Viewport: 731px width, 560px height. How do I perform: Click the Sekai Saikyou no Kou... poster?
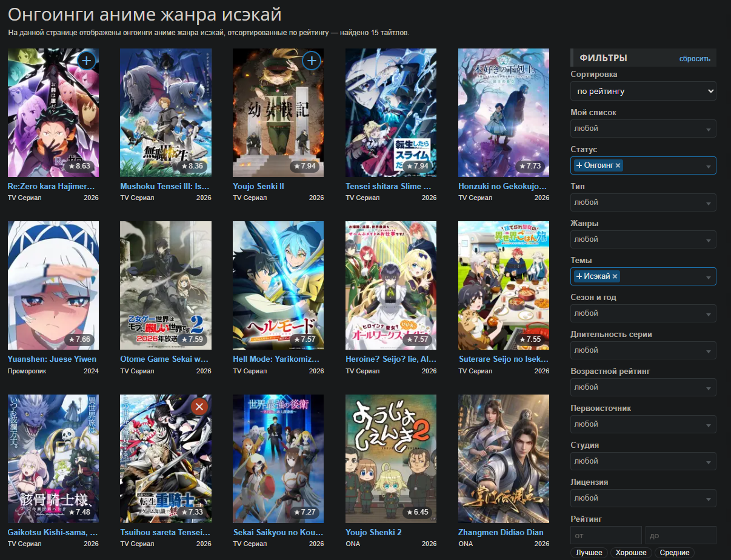(278, 459)
